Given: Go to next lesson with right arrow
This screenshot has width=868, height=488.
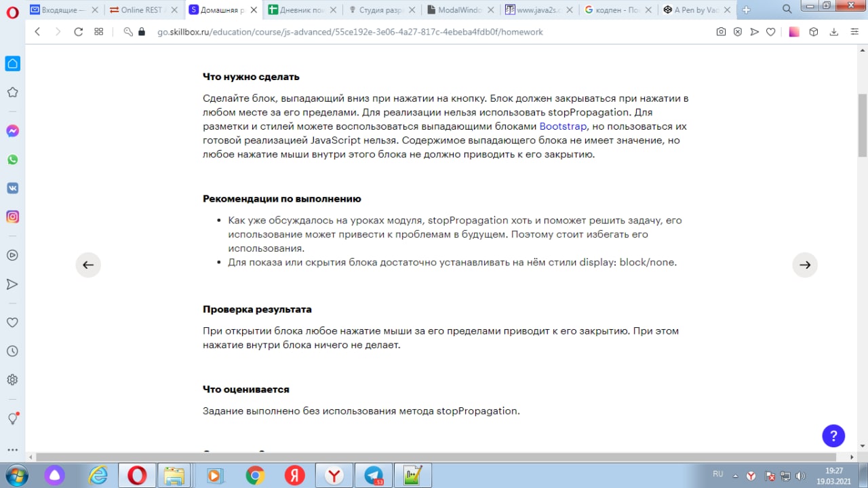Looking at the screenshot, I should coord(805,265).
